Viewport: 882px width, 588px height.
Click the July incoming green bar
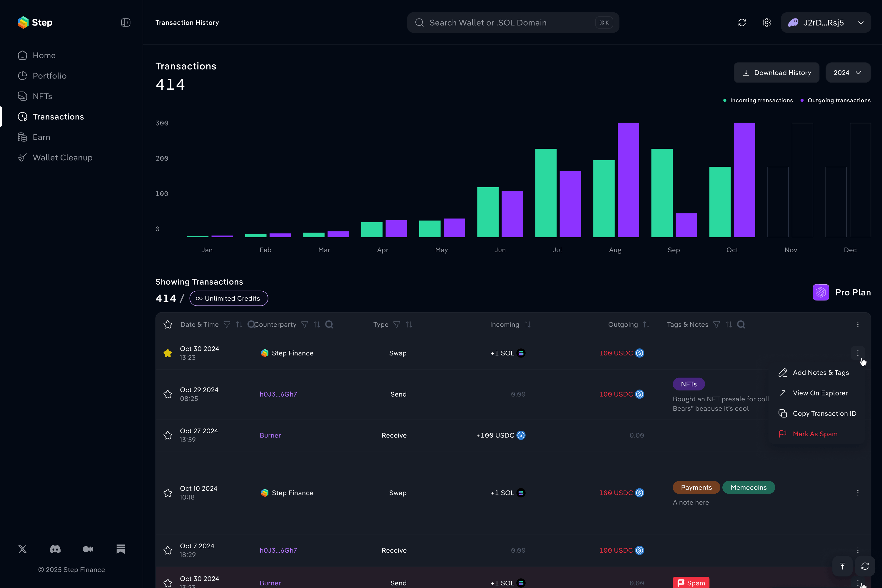[x=546, y=193]
